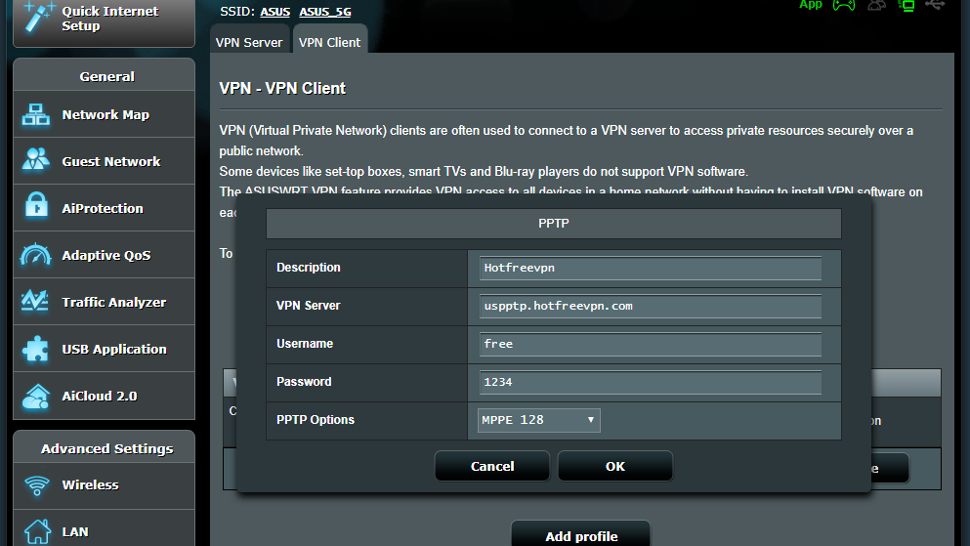Switch to the VPN Client tab
Viewport: 970px width, 546px height.
tap(330, 40)
